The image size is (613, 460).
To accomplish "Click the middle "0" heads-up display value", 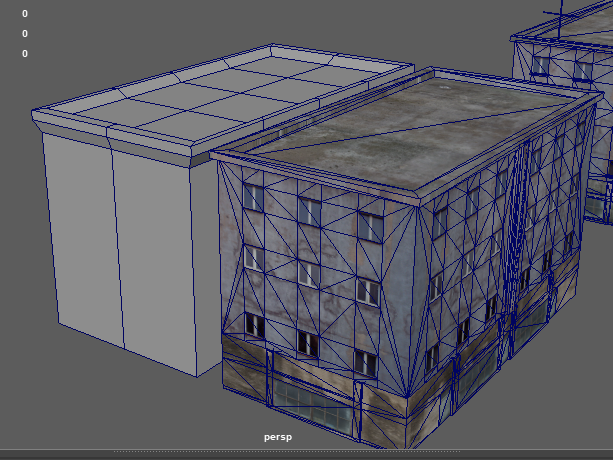I will [25, 34].
